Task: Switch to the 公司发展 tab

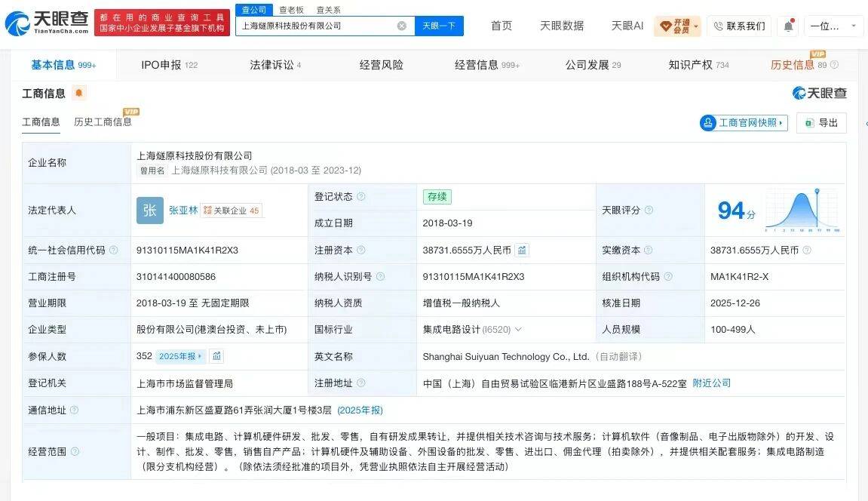Action: [x=593, y=65]
